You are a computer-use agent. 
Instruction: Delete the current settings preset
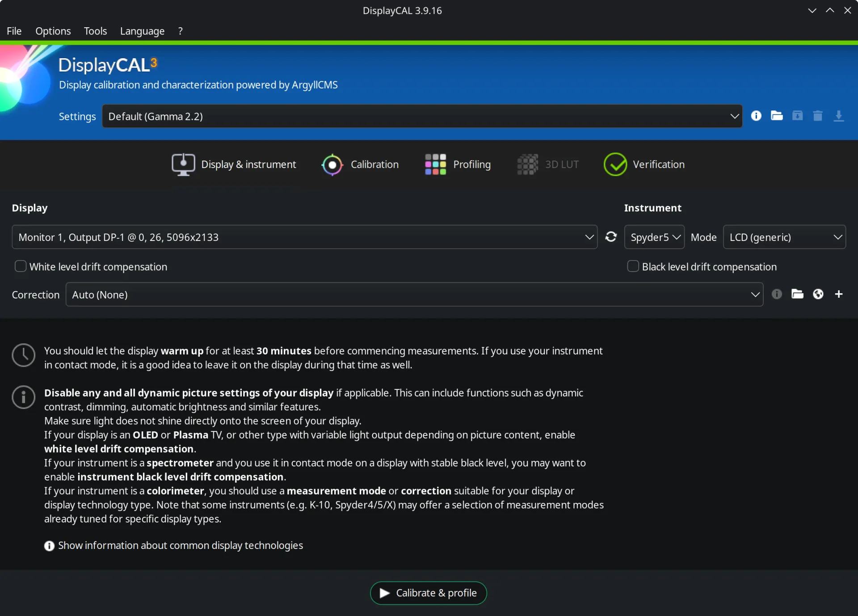pyautogui.click(x=818, y=116)
